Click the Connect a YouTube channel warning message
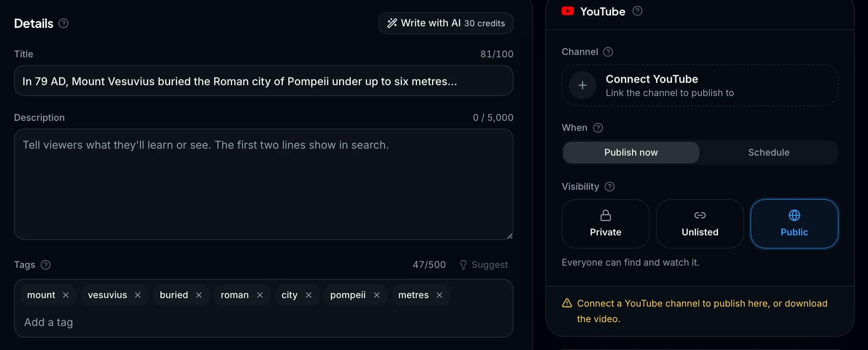Viewport: 868px width, 350px height. pyautogui.click(x=702, y=311)
